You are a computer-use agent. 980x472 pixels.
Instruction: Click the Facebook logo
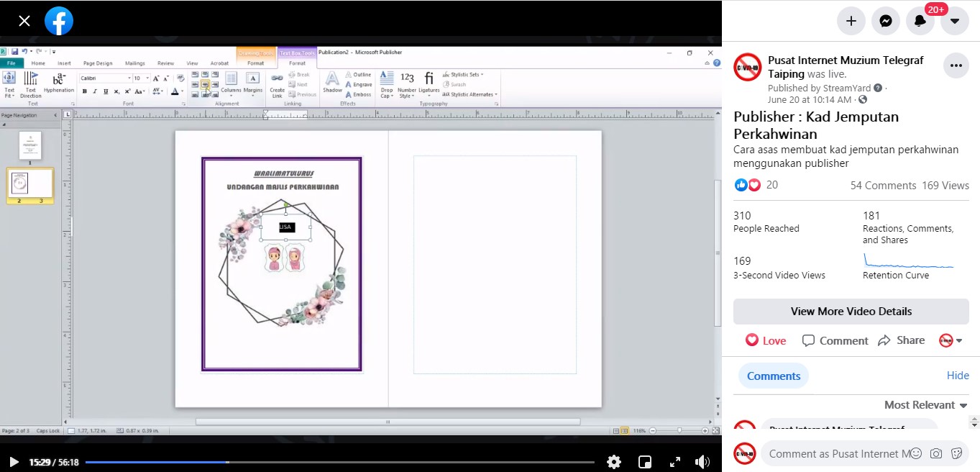59,21
